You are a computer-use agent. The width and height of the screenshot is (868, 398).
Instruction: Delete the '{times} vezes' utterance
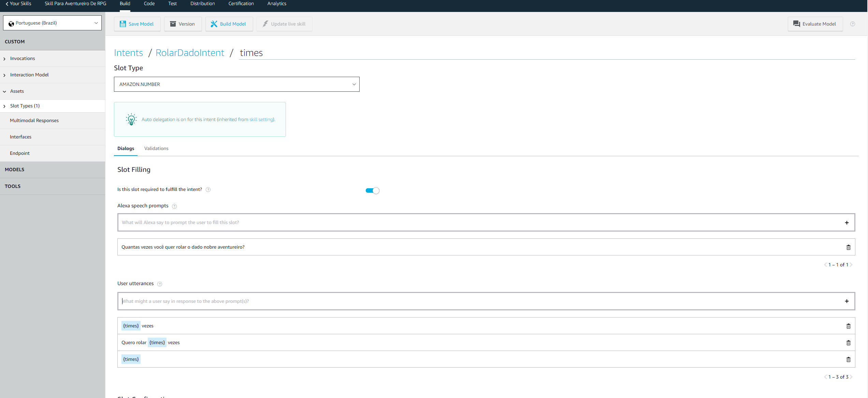coord(848,326)
